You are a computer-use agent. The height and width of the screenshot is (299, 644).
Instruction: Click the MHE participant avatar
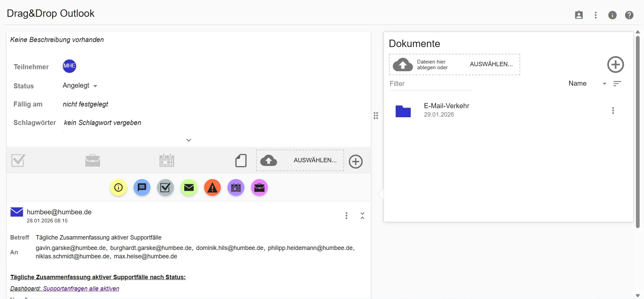click(x=69, y=66)
